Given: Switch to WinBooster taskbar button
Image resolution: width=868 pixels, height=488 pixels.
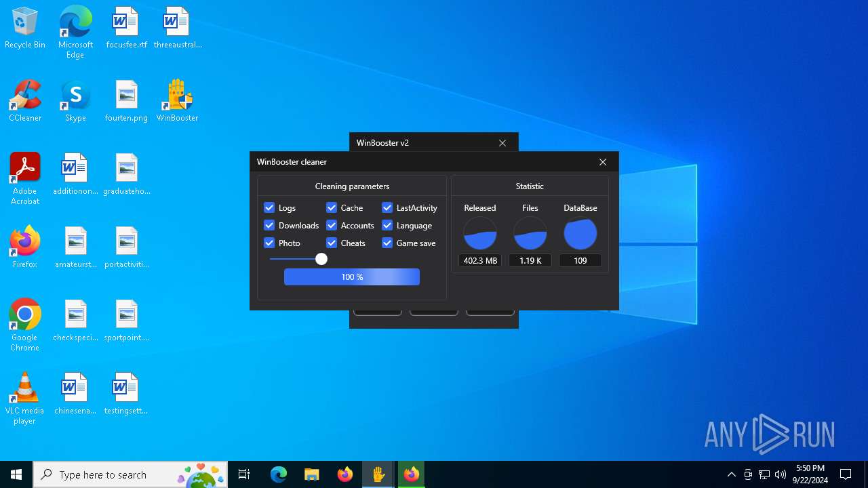Looking at the screenshot, I should pos(378,474).
